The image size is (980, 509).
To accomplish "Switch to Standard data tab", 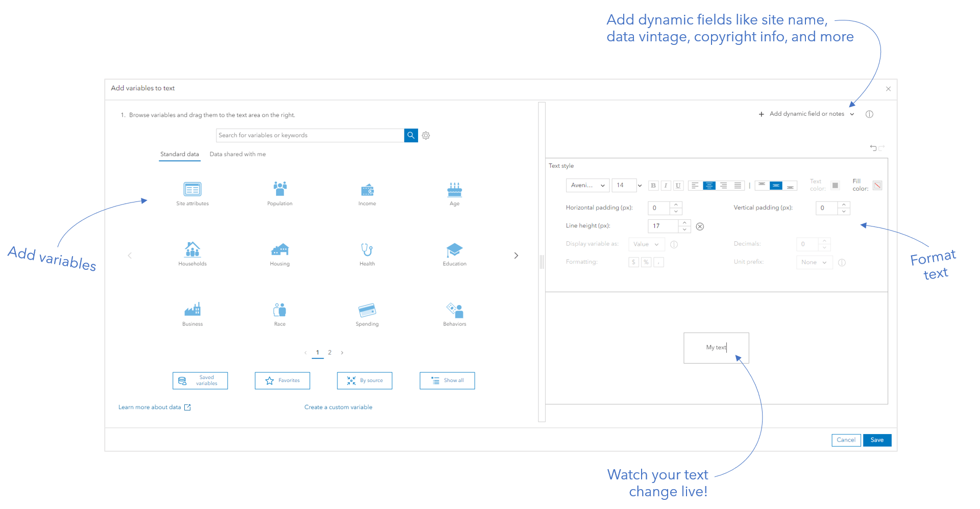I will coord(180,155).
